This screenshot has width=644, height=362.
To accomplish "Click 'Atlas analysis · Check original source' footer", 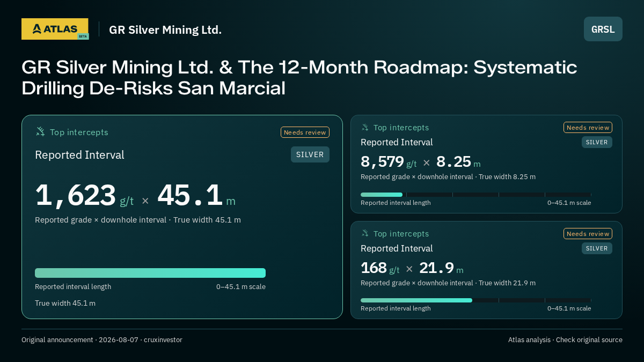I will pos(565,340).
